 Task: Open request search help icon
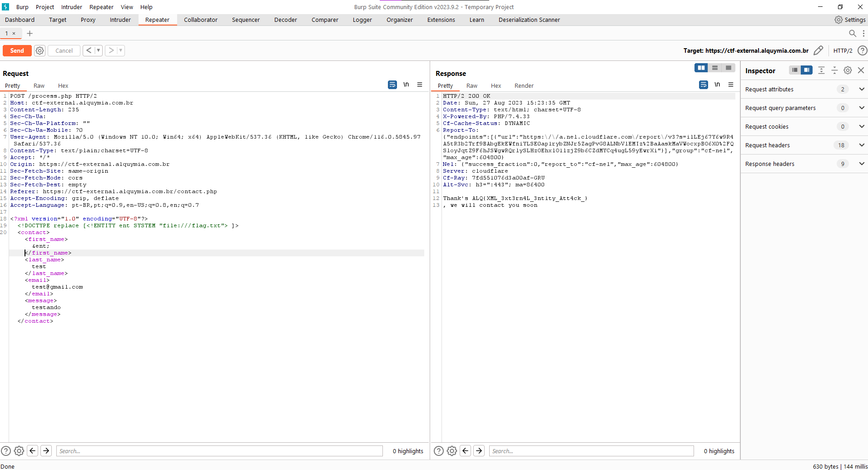click(6, 451)
